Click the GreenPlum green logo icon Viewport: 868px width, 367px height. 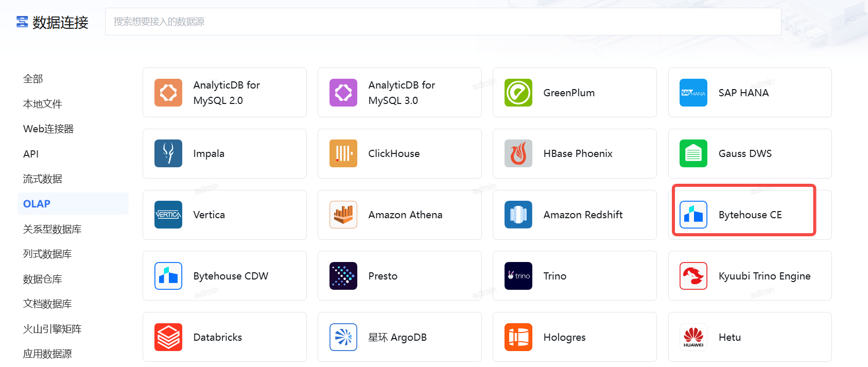tap(518, 93)
